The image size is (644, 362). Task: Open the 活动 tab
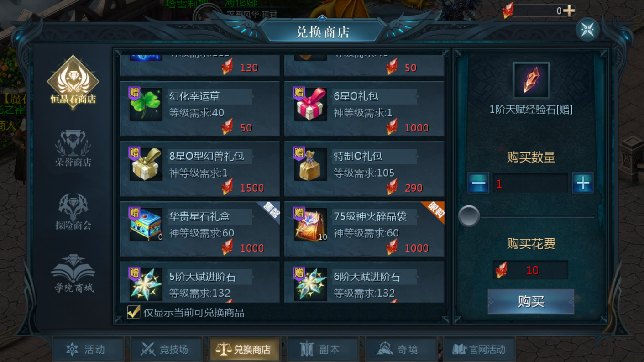pyautogui.click(x=88, y=350)
